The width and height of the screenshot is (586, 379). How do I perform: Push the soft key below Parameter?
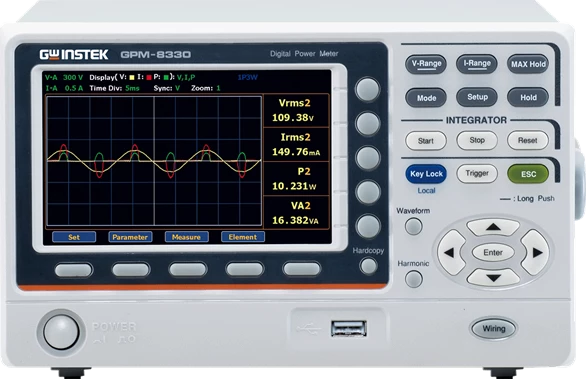pyautogui.click(x=131, y=269)
